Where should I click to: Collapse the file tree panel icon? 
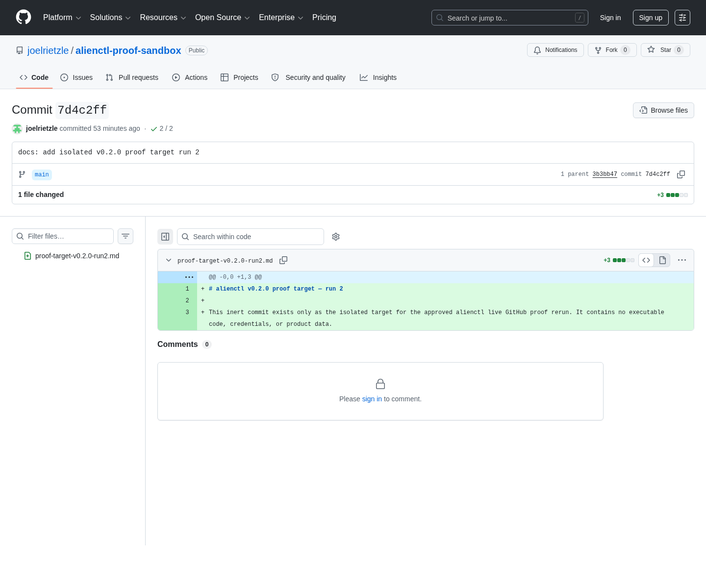[165, 237]
